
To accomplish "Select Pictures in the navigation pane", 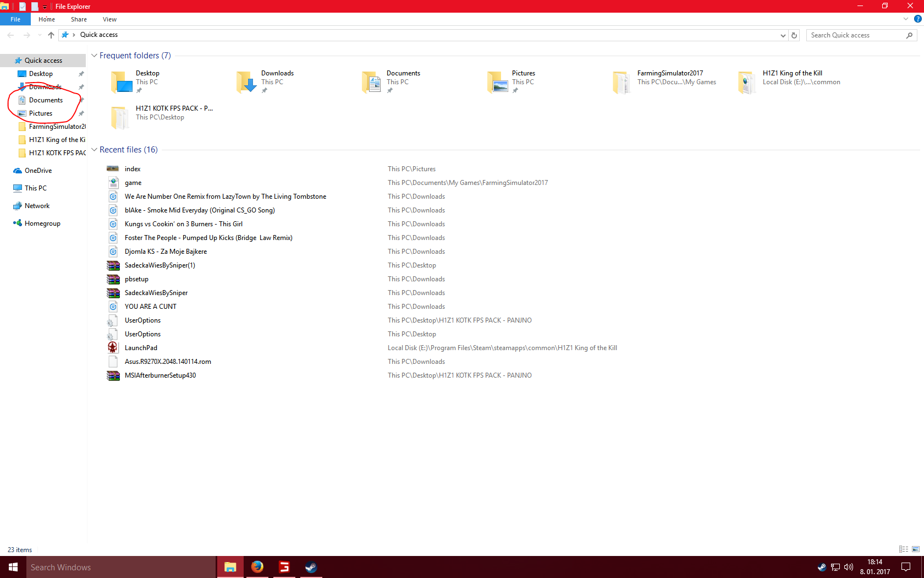I will click(41, 113).
